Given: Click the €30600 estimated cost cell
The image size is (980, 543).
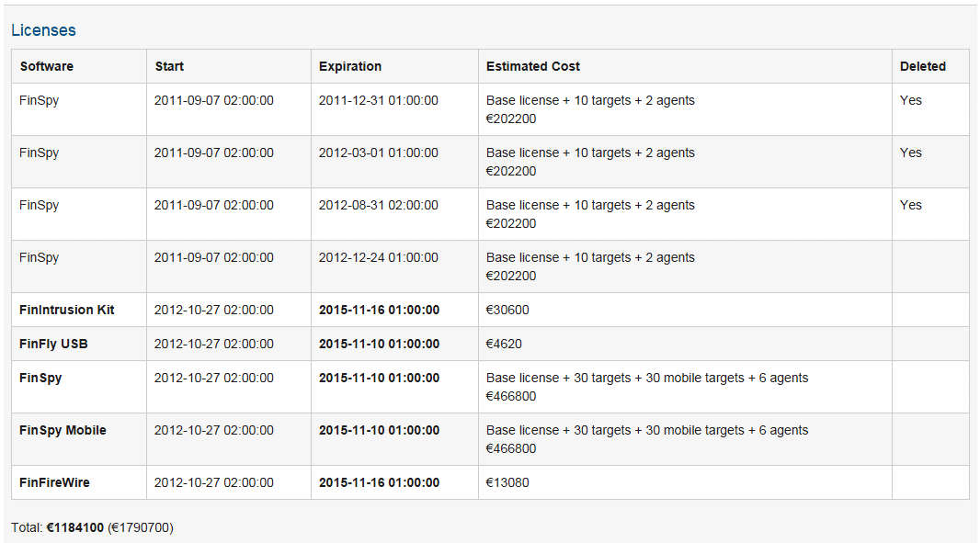Looking at the screenshot, I should coord(507,310).
